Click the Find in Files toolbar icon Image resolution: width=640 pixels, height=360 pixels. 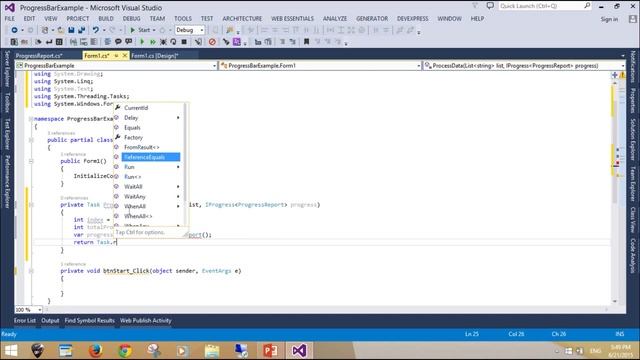230,30
